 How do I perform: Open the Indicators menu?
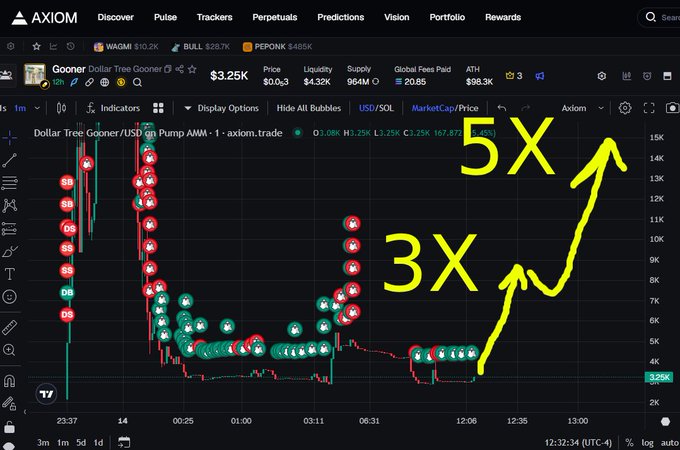point(113,108)
